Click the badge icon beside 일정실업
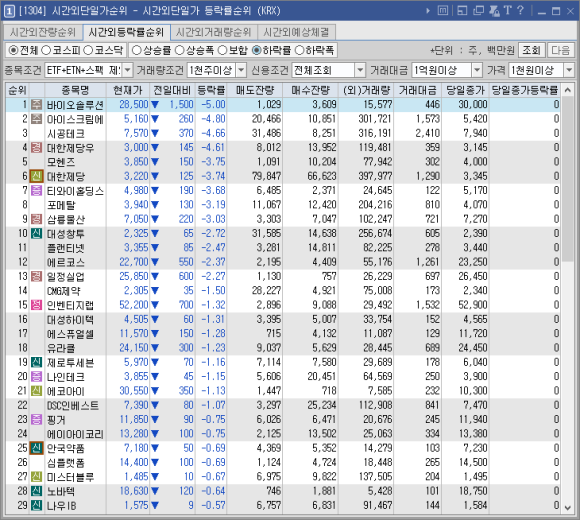 [x=36, y=277]
